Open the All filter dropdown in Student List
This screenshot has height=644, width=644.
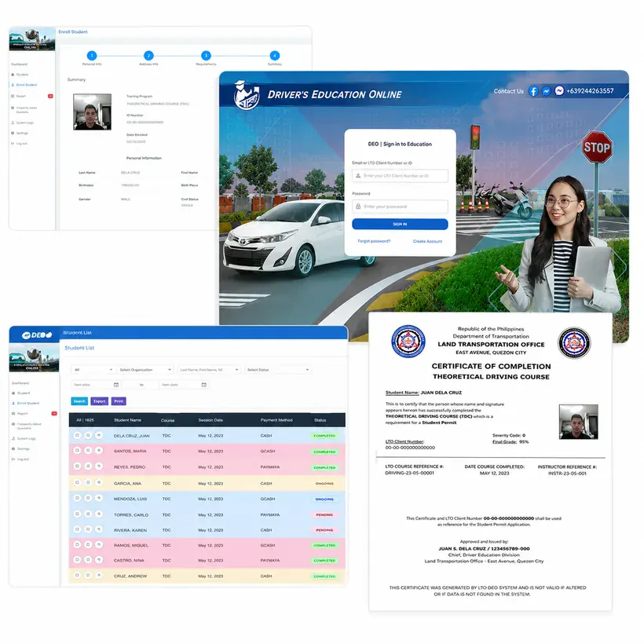(93, 370)
